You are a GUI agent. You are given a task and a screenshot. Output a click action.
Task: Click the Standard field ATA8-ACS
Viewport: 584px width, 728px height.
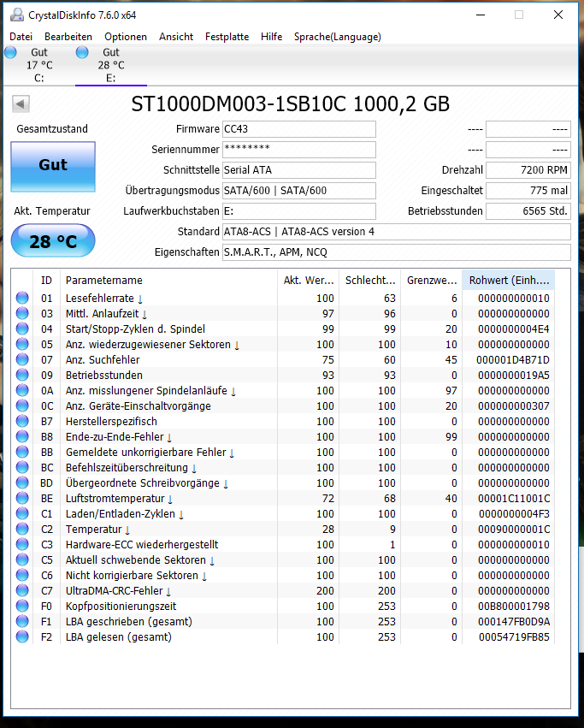(x=397, y=232)
